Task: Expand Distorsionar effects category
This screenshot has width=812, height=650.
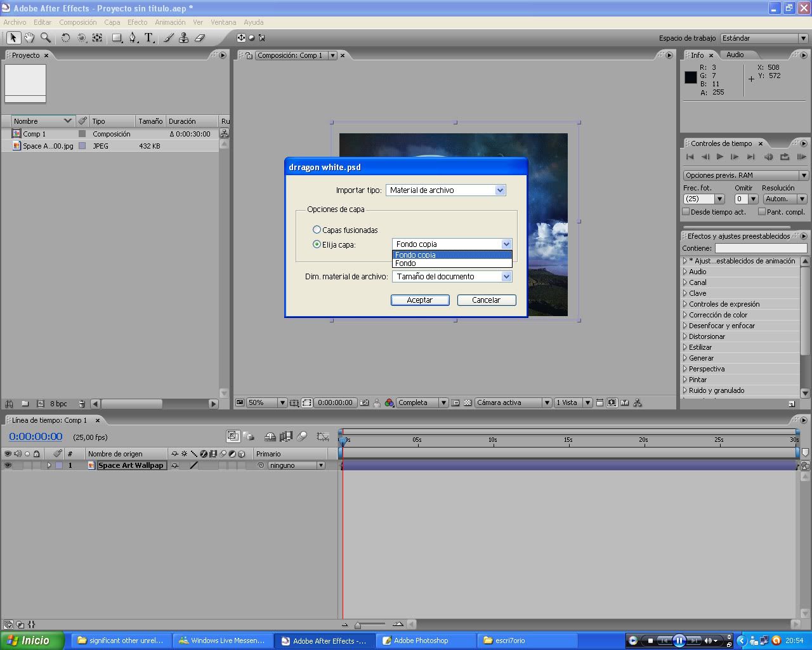Action: [685, 336]
